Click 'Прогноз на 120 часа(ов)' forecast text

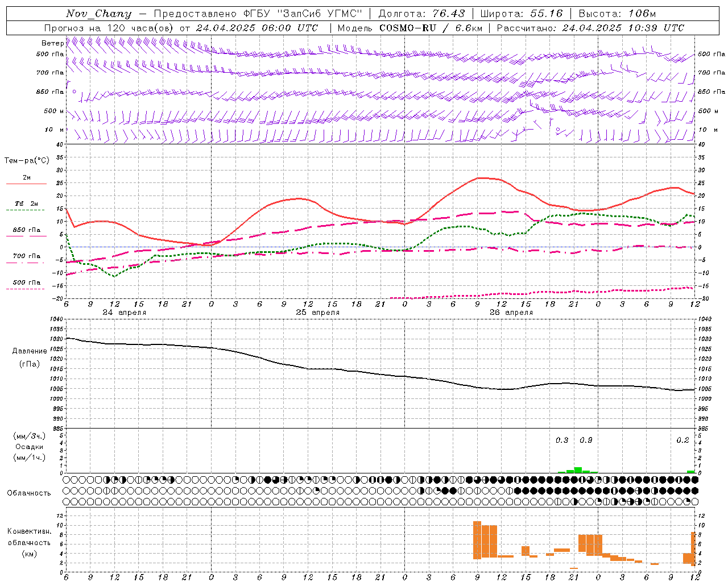[x=109, y=28]
